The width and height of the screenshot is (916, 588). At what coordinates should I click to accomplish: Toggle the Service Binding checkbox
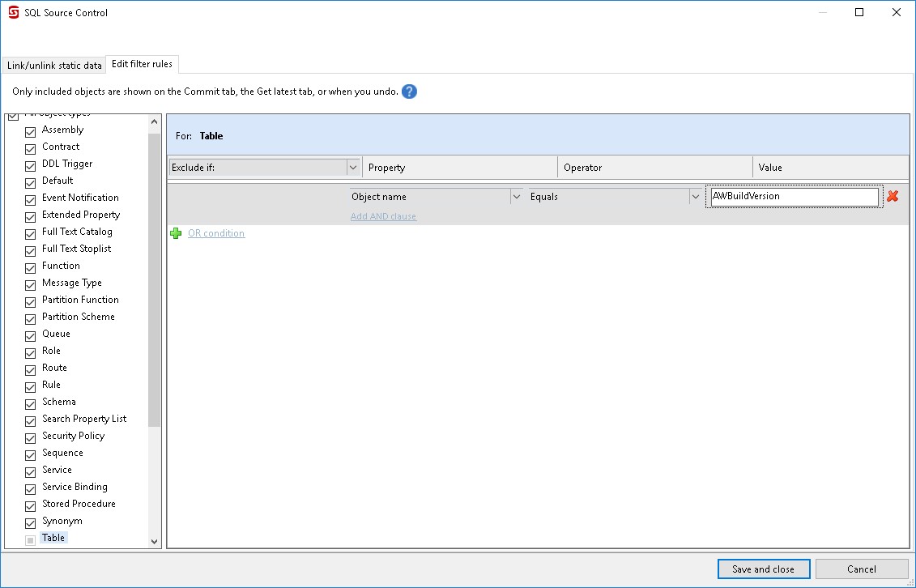pos(31,488)
